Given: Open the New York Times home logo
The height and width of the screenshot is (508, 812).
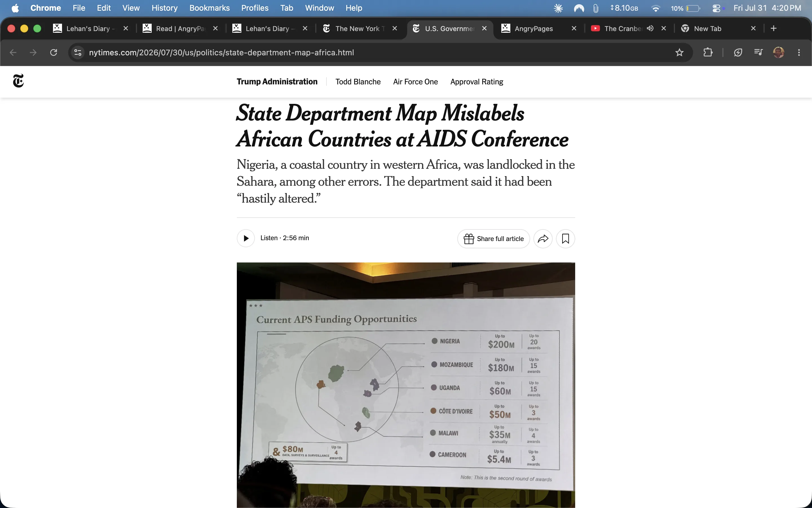Looking at the screenshot, I should click(x=18, y=81).
